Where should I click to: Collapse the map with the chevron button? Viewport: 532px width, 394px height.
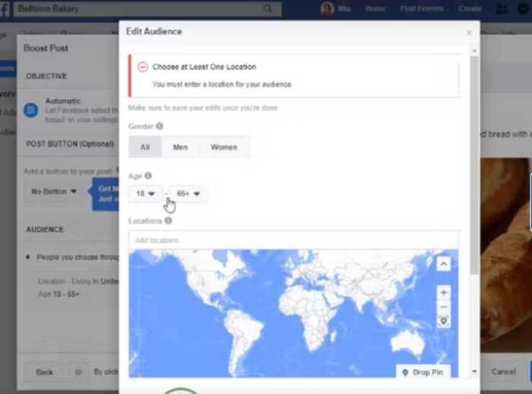click(x=443, y=264)
